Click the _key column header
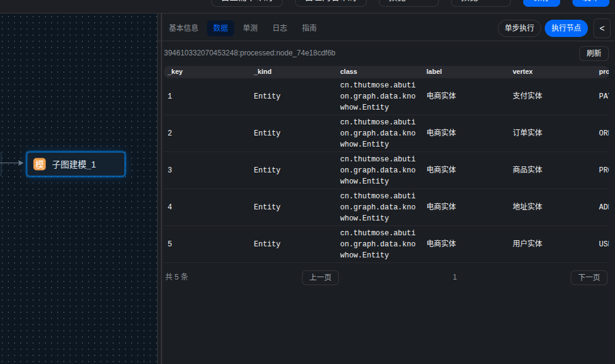The width and height of the screenshot is (615, 364). [x=175, y=71]
